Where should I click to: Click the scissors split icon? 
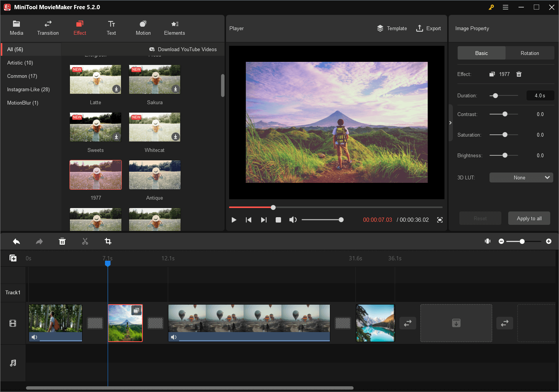[x=85, y=241]
